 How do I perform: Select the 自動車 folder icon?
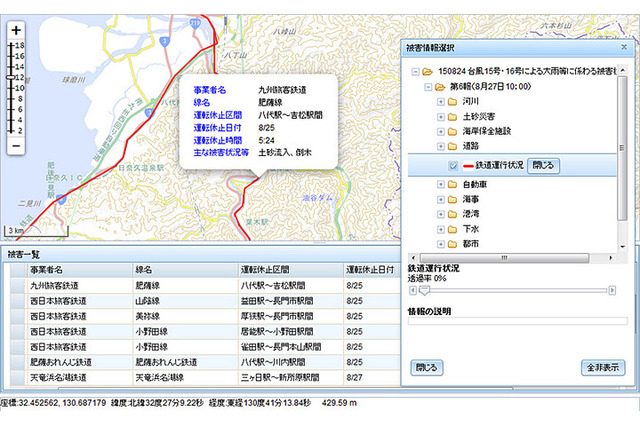coord(452,184)
